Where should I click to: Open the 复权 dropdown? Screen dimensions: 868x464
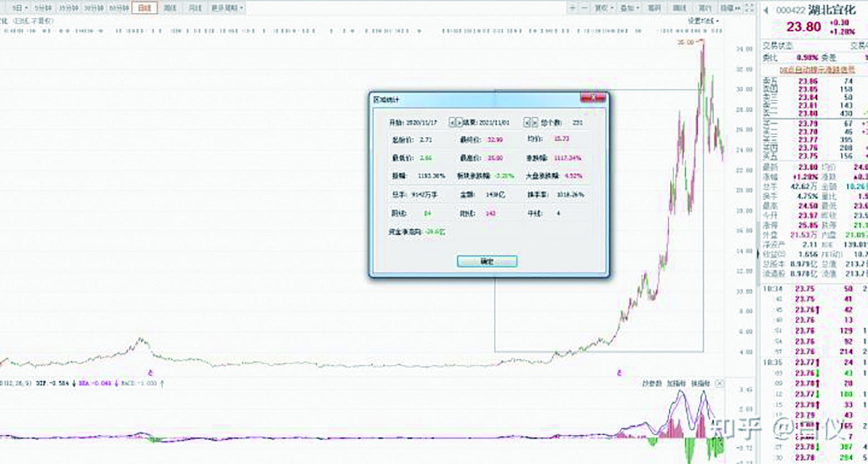tap(603, 8)
